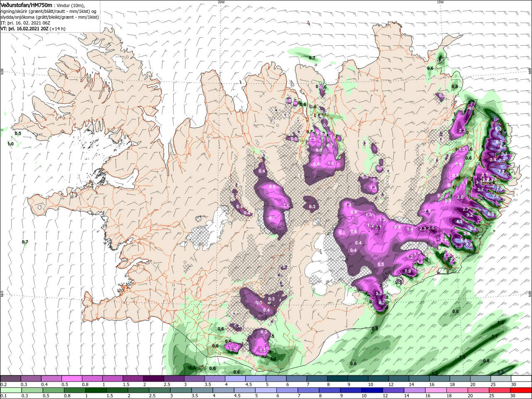Click the '3.7' precipitation value on the map

pos(480,190)
